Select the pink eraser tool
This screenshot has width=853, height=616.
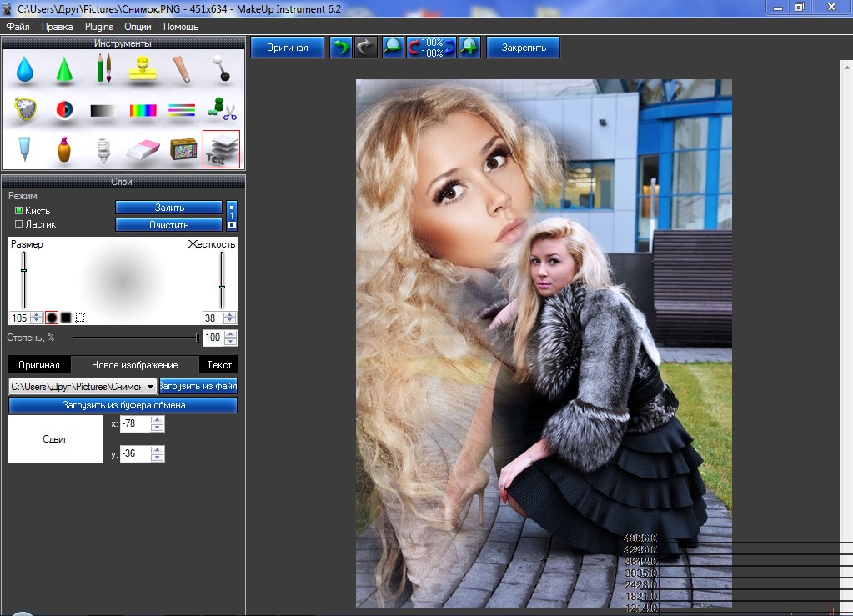143,149
